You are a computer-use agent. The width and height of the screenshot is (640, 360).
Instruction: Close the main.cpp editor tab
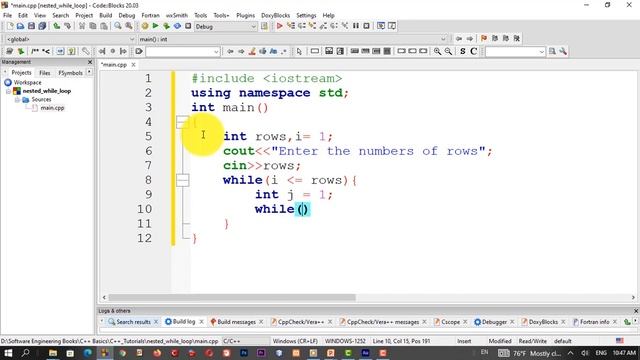[x=133, y=64]
